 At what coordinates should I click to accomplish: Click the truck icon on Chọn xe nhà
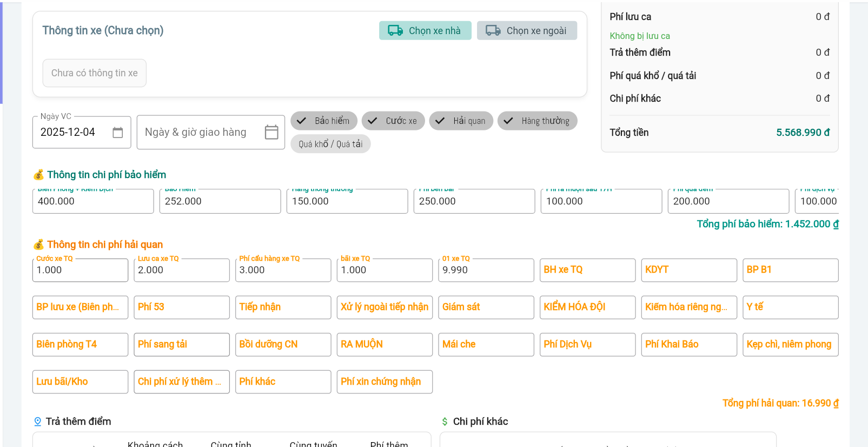[395, 31]
